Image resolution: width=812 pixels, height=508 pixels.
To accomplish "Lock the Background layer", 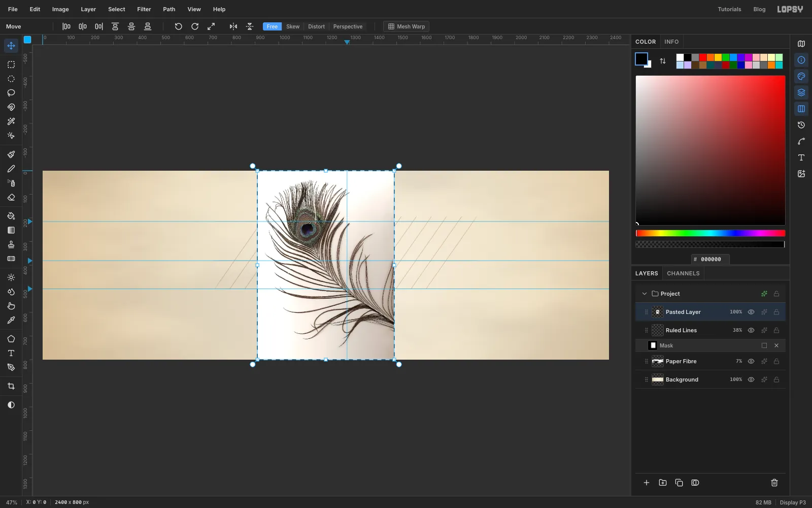I will pos(776,379).
